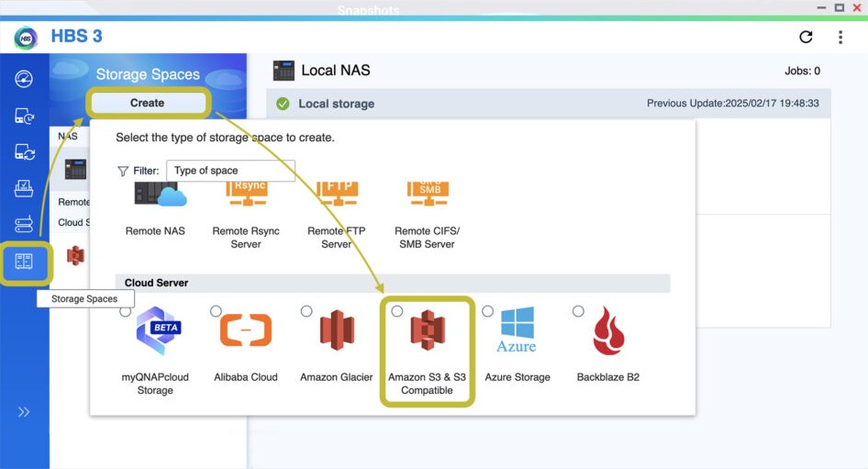Click the Storage Spaces panel heading
The width and height of the screenshot is (868, 469).
point(148,74)
